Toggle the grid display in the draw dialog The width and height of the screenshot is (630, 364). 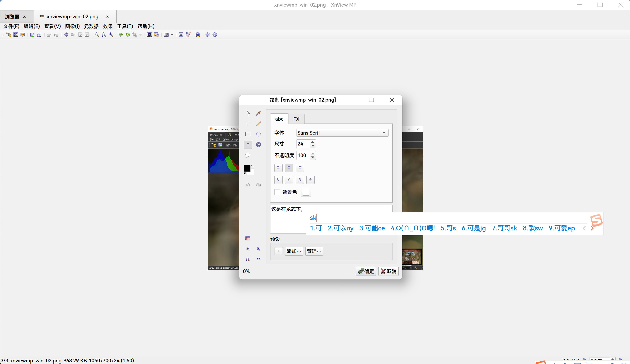click(248, 238)
